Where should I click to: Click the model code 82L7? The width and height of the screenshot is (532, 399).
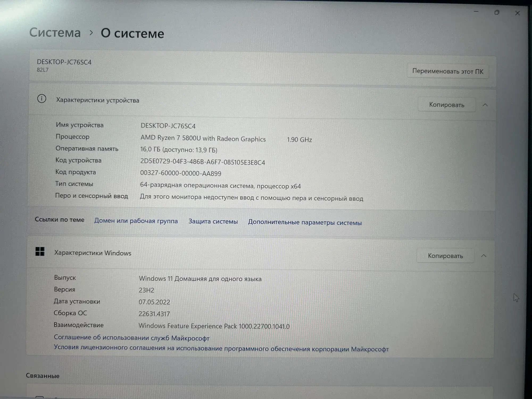pyautogui.click(x=43, y=70)
